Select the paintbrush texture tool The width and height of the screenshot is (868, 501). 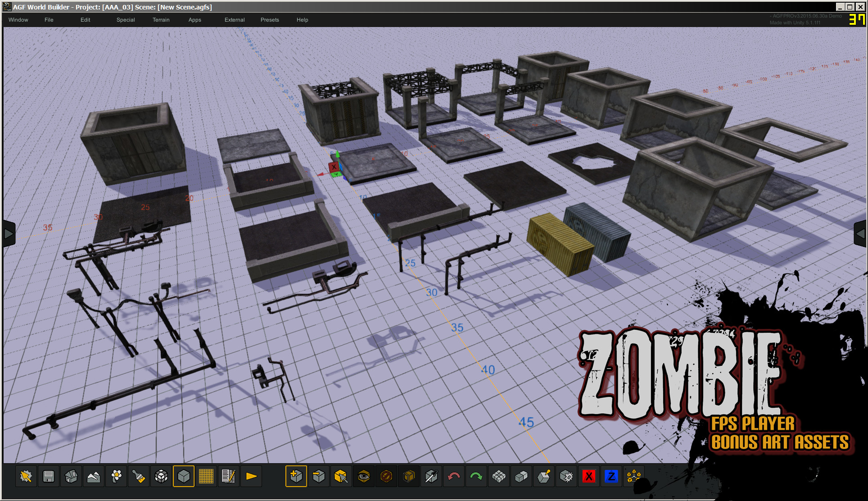[x=138, y=476]
